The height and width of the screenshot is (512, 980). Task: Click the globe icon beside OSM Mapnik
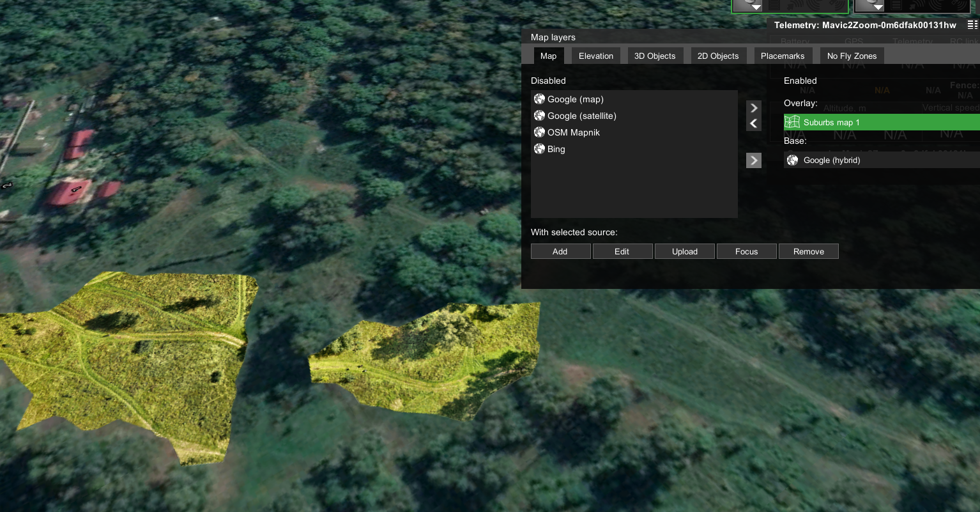(539, 132)
